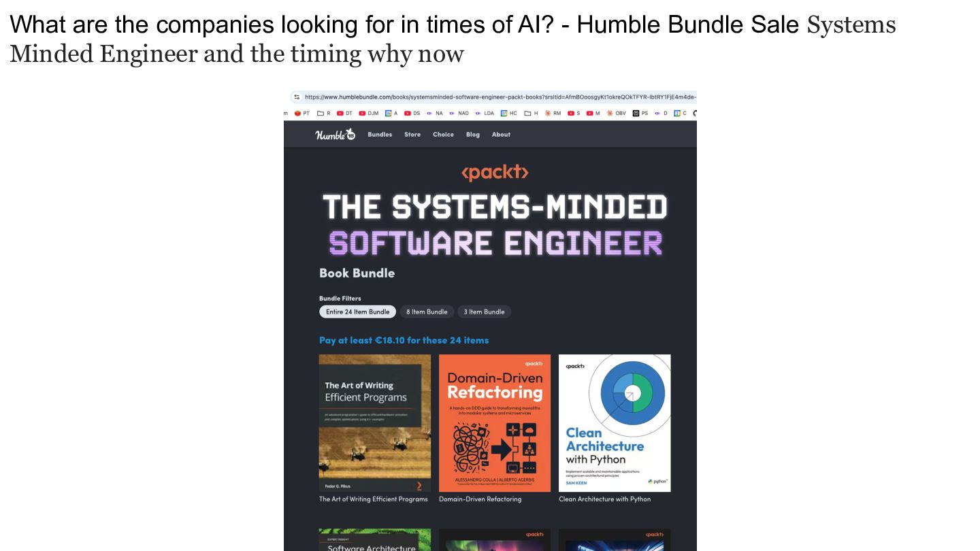Click 'Pay at least €18.10 for these 24 items'
This screenshot has width=980, height=551.
(404, 340)
